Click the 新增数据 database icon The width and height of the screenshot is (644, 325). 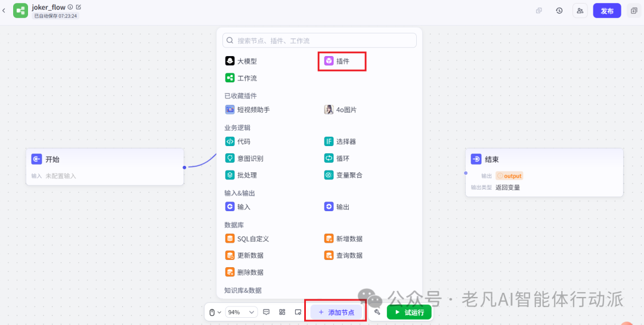point(329,239)
